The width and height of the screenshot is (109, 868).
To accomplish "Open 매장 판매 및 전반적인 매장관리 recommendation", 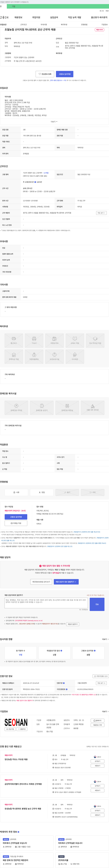I will [16, 860].
